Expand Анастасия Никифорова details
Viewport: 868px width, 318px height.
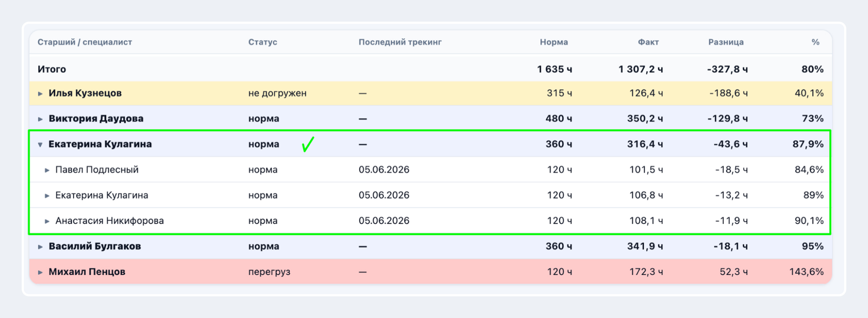[x=47, y=221]
